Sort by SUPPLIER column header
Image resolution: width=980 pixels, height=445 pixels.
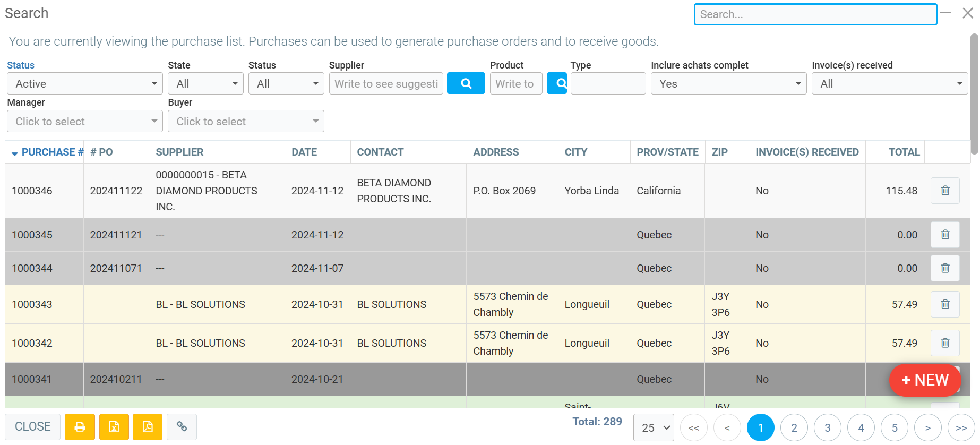tap(179, 152)
